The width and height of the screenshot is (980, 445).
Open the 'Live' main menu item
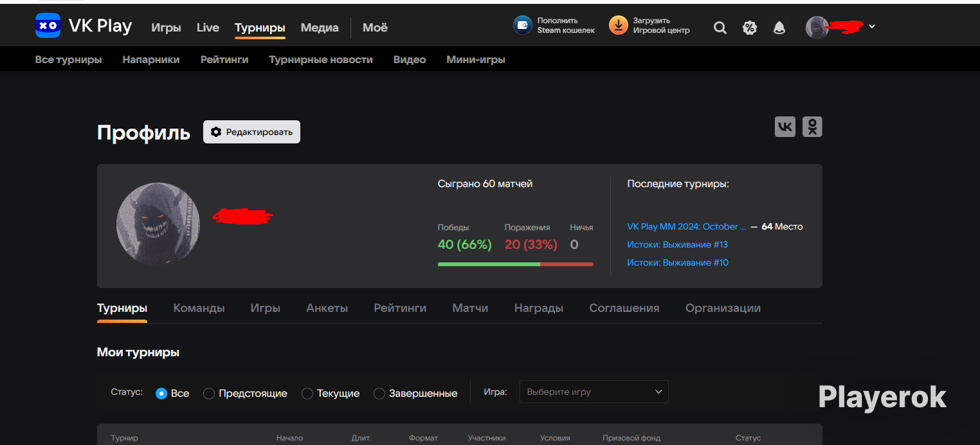(208, 28)
